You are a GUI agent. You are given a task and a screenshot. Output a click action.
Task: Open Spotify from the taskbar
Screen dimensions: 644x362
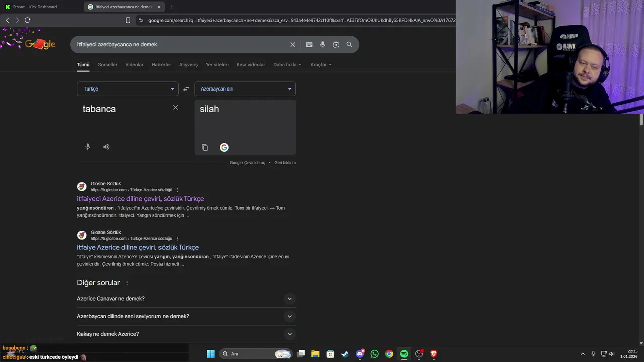(404, 354)
